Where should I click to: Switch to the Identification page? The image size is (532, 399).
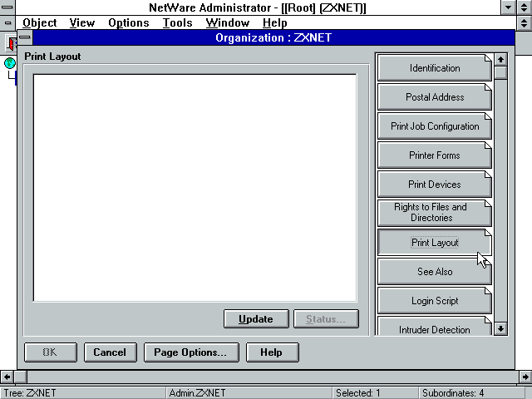(x=435, y=68)
